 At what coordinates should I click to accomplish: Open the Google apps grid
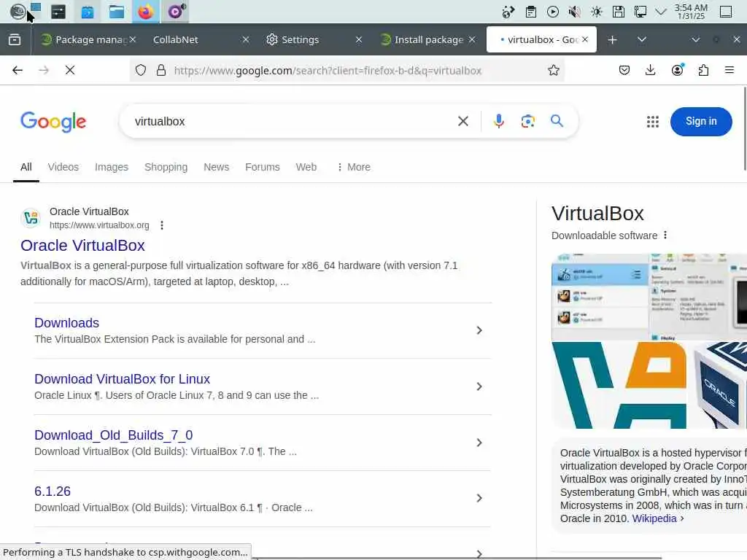653,122
